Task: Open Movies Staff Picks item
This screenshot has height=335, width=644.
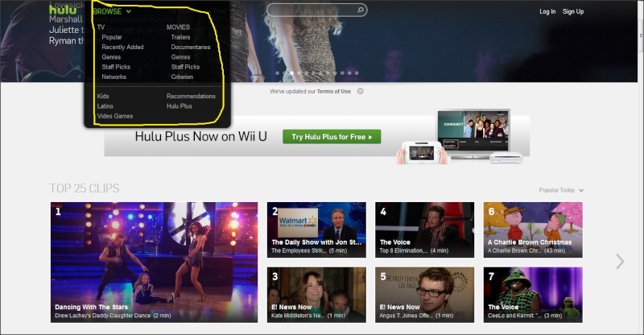Action: coord(185,67)
